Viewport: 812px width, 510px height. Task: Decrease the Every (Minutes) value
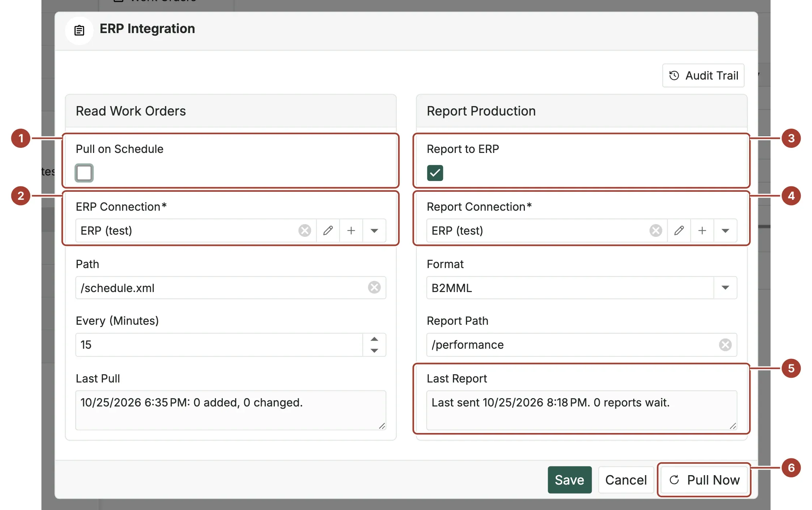(374, 351)
